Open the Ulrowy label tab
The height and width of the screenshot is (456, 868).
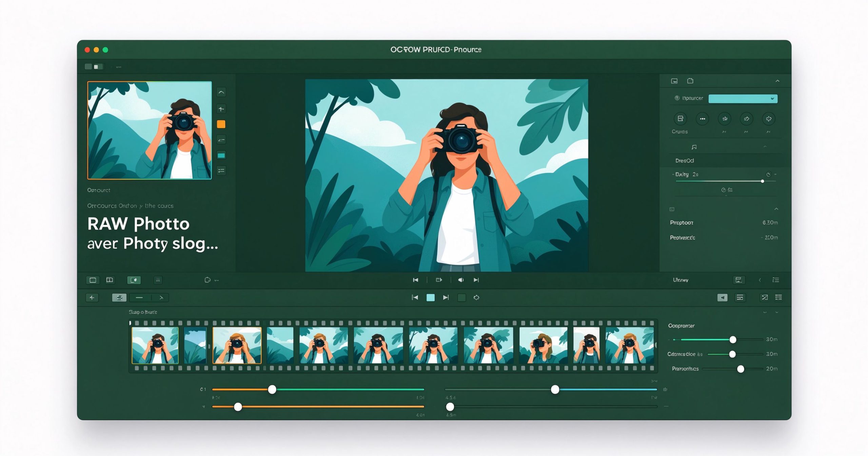pos(680,280)
